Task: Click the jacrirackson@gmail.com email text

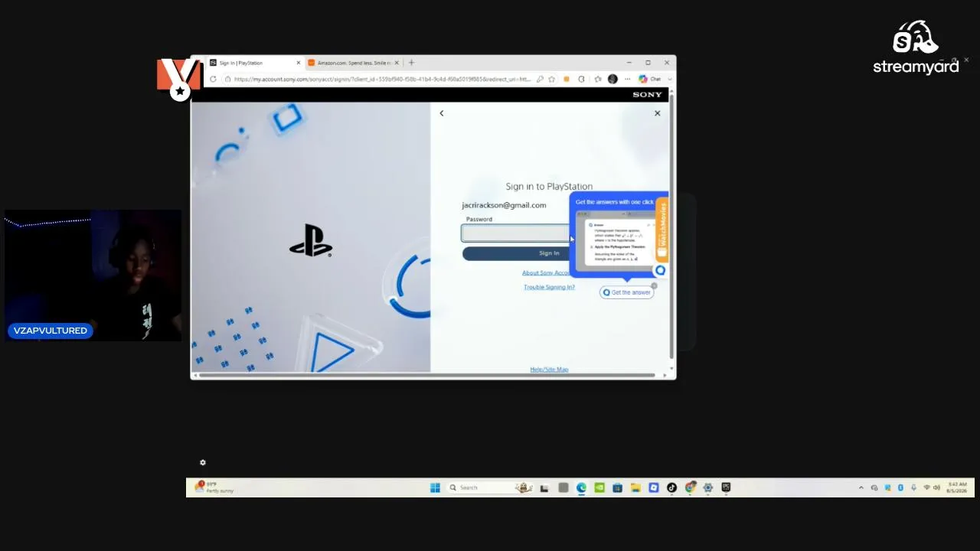Action: pos(504,205)
